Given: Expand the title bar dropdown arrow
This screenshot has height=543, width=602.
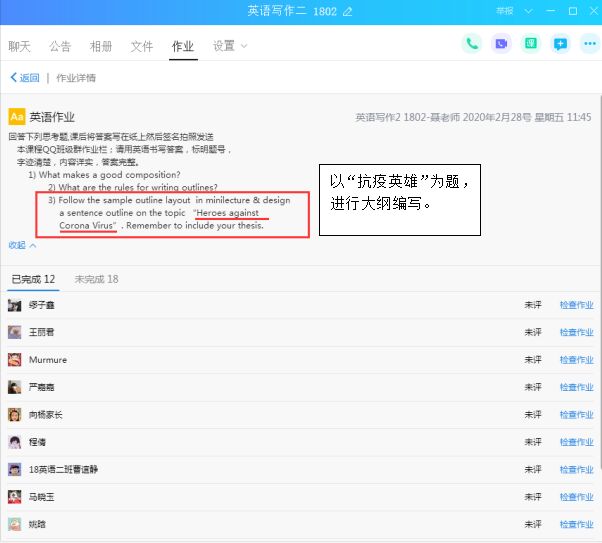Looking at the screenshot, I should (528, 11).
